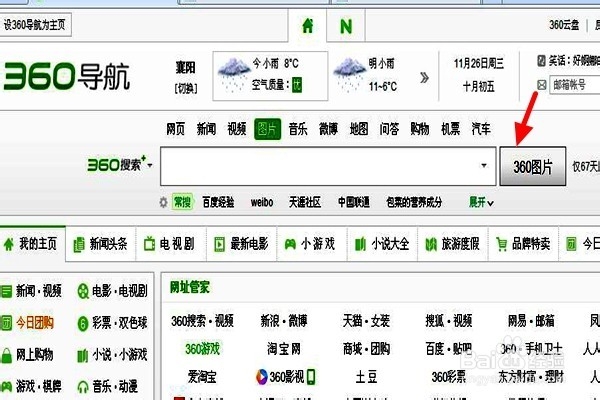Click the 游戏·棋牌 sidebar link

pyautogui.click(x=39, y=387)
